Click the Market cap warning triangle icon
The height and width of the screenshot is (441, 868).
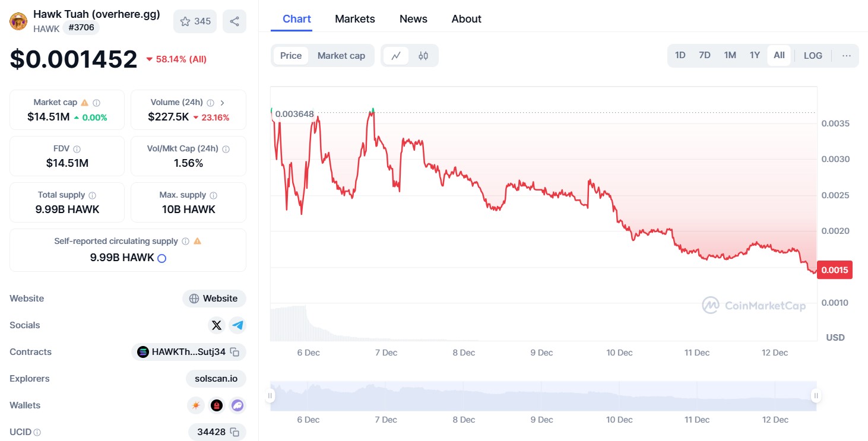point(85,103)
